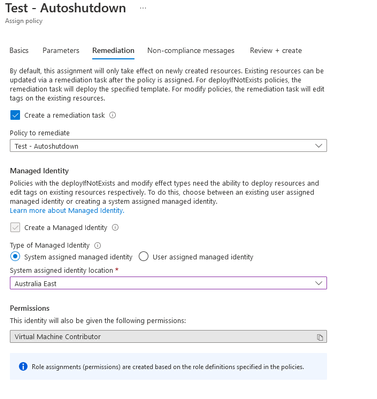Expand the Policy to remediate dropdown
The height and width of the screenshot is (399, 377).
pyautogui.click(x=168, y=146)
